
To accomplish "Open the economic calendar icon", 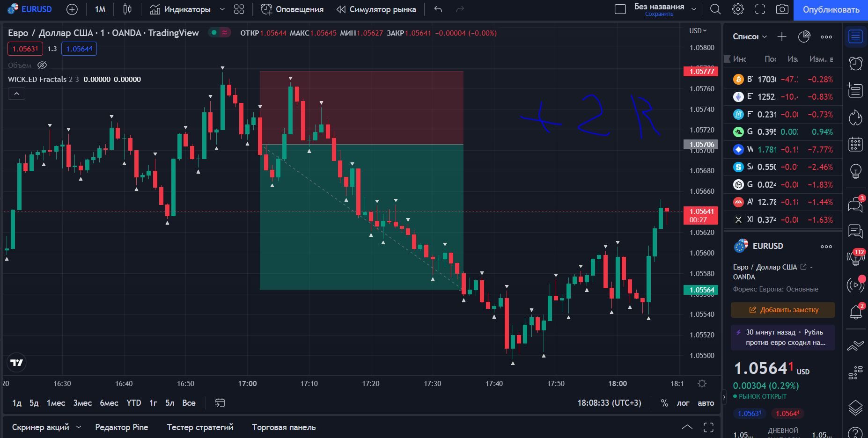I will (x=855, y=145).
